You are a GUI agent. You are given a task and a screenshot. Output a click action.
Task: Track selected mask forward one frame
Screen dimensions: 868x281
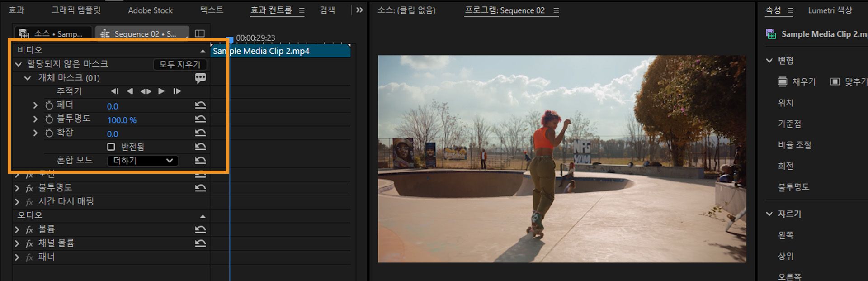(x=177, y=91)
